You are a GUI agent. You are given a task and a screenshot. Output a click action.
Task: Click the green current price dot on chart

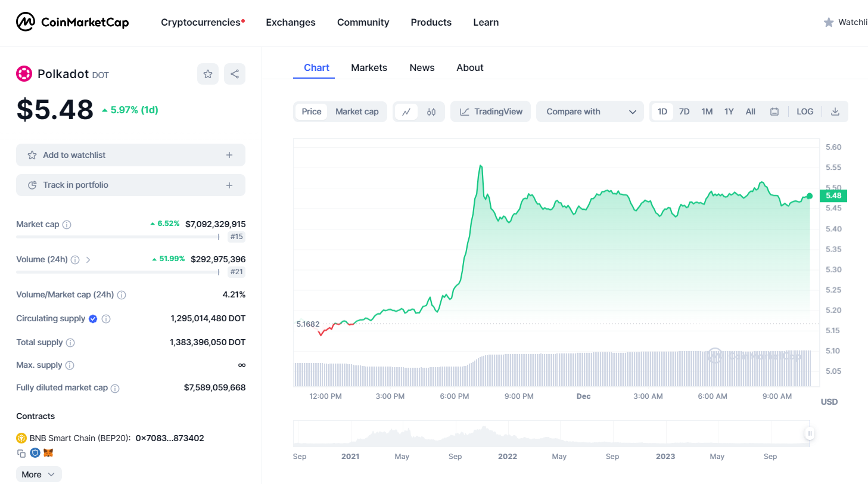coord(810,196)
